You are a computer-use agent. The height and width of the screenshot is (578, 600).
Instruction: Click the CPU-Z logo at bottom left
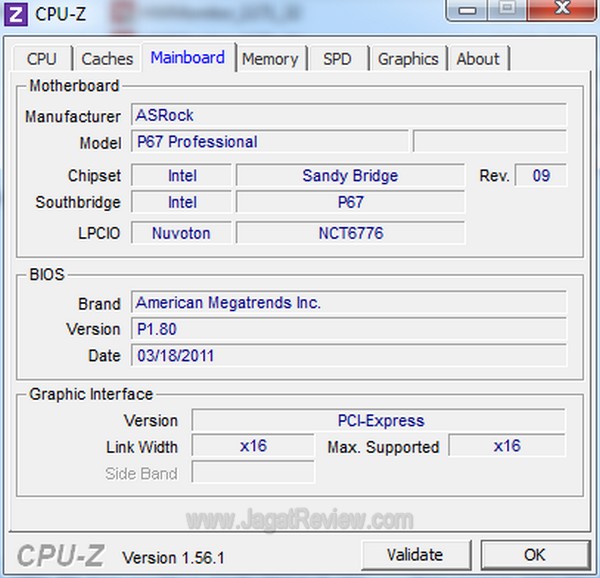(x=60, y=555)
